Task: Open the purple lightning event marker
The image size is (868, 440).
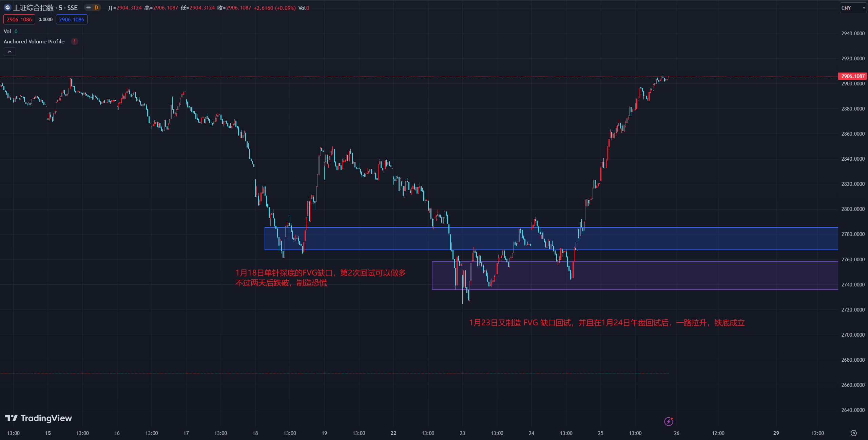Action: click(x=668, y=421)
